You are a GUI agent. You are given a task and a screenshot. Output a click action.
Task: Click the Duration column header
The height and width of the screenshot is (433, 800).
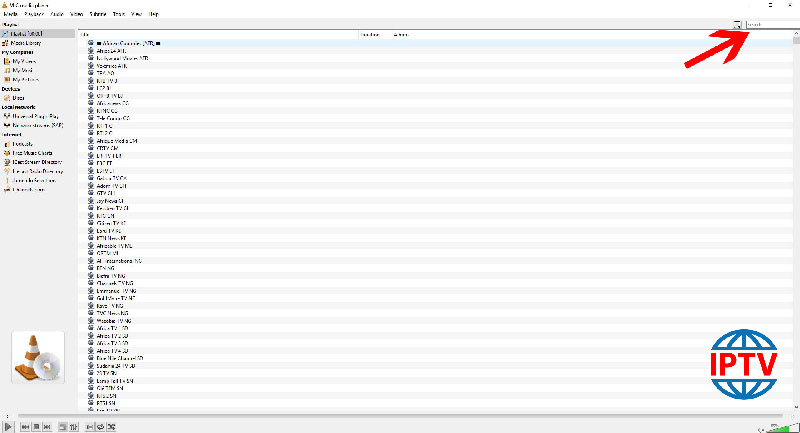tap(368, 34)
